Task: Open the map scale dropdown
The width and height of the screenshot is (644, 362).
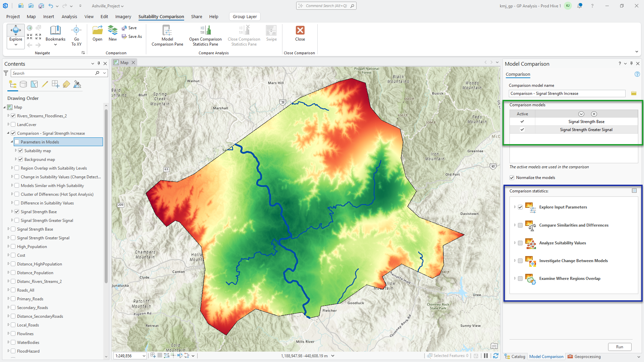Action: 144,356
